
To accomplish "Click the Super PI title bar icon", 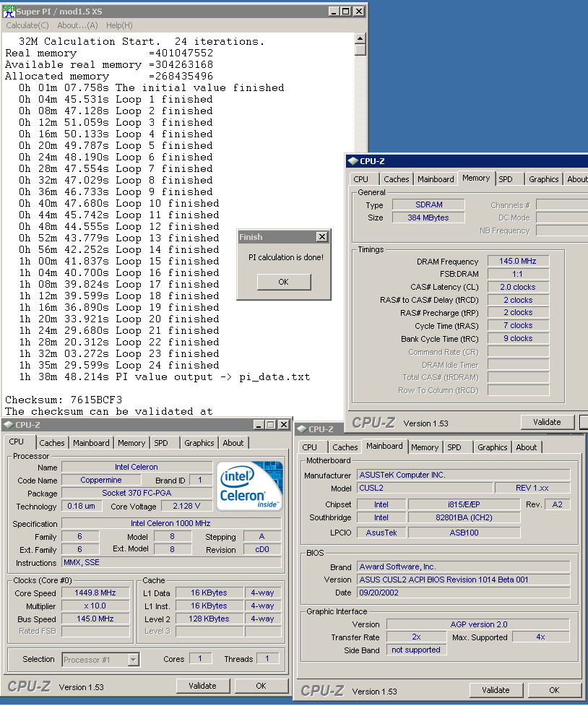I will (x=9, y=11).
